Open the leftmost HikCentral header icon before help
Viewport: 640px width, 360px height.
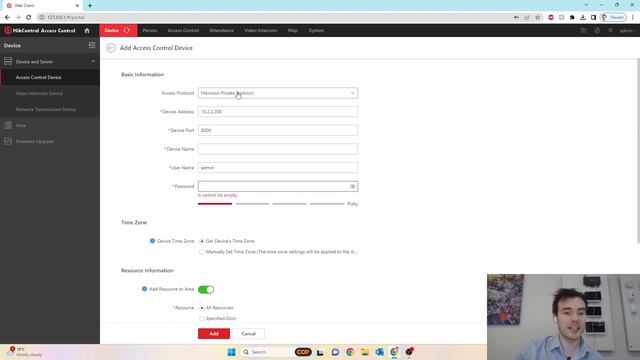(583, 31)
